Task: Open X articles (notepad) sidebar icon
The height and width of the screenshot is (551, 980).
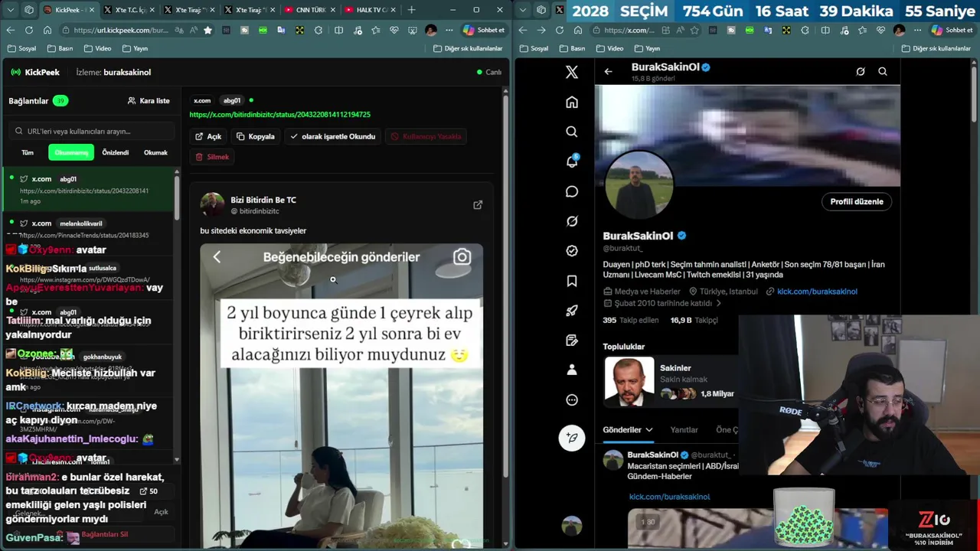Action: tap(572, 340)
